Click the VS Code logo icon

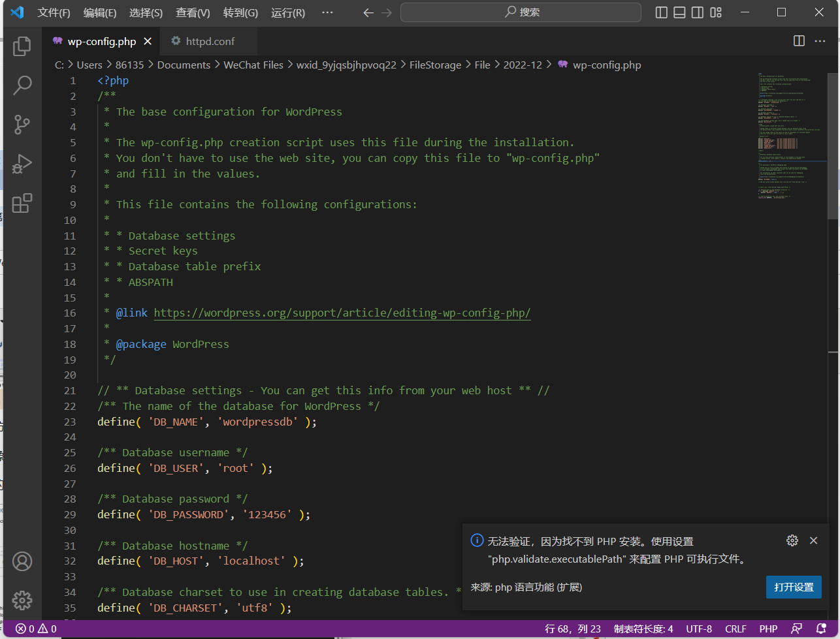(17, 12)
